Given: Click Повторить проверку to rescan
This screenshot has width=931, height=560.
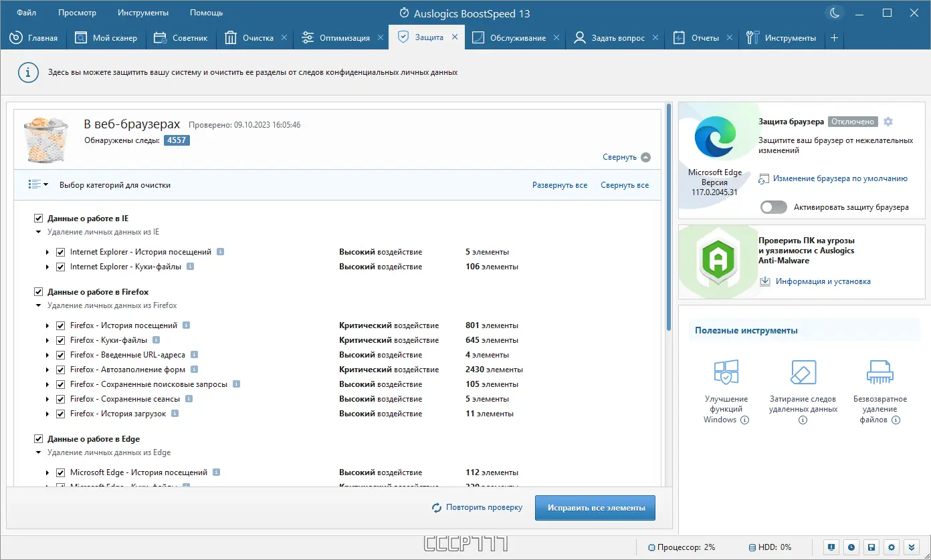Looking at the screenshot, I should (477, 508).
